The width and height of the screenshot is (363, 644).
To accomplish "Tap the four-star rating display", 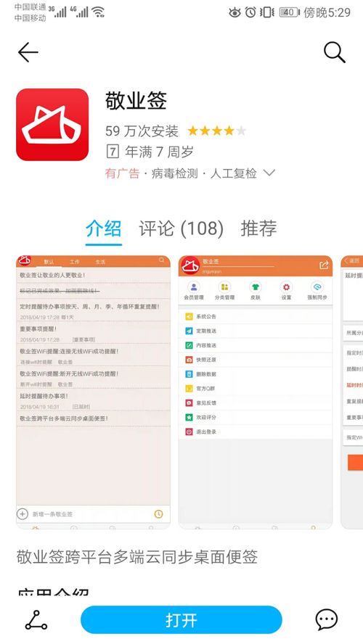I will 216,131.
